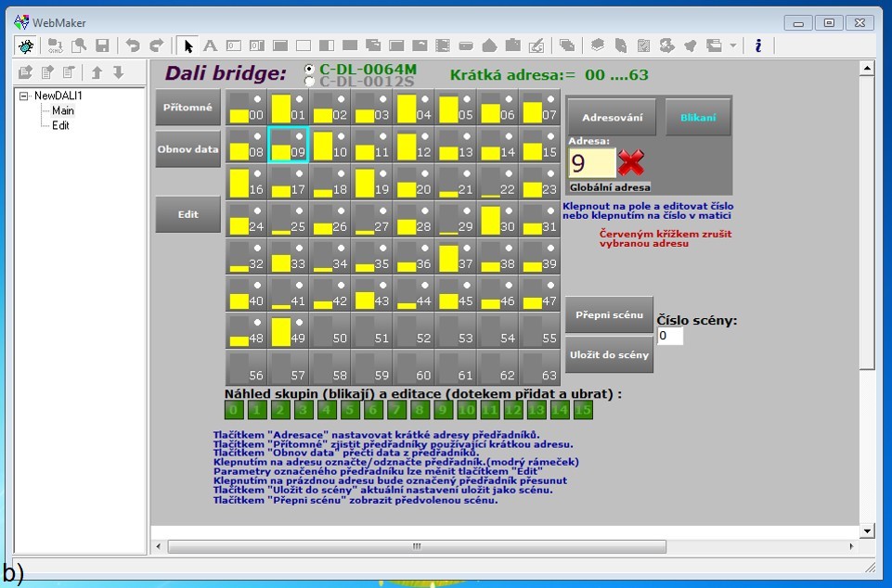Select the text 'A' tool
892x588 pixels.
point(210,45)
